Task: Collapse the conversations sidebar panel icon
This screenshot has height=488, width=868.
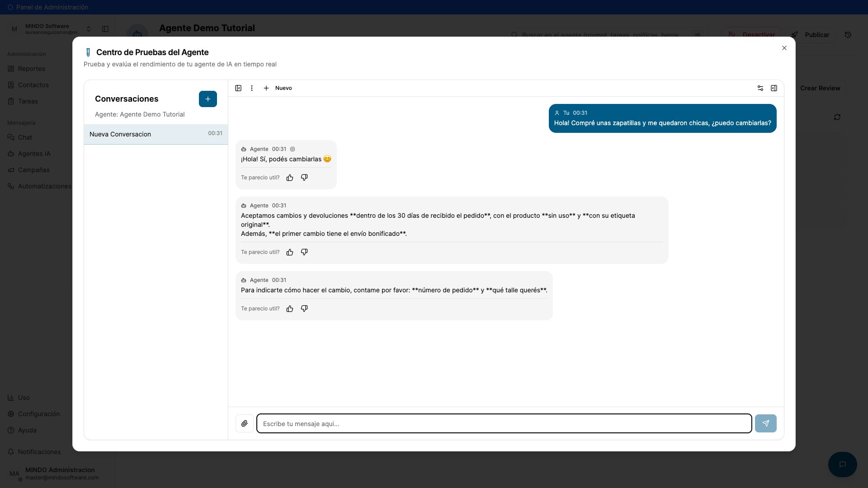Action: tap(238, 88)
